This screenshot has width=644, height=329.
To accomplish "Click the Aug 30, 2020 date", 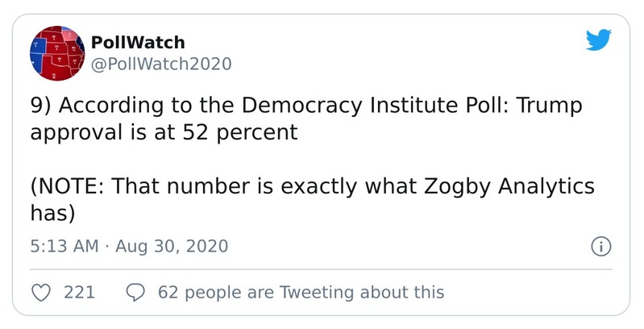I will (172, 245).
